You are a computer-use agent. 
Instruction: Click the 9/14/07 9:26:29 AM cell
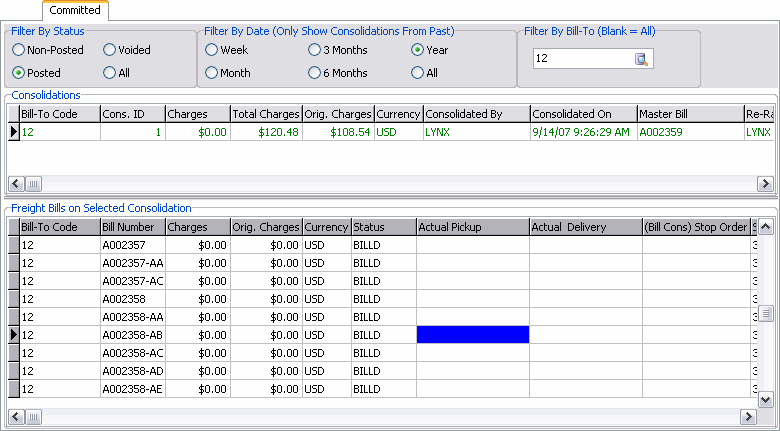pos(584,132)
